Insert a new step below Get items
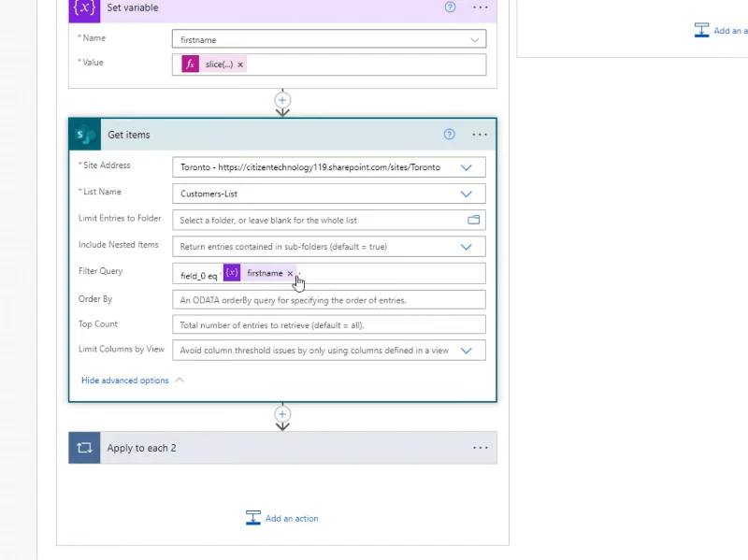 [x=282, y=414]
